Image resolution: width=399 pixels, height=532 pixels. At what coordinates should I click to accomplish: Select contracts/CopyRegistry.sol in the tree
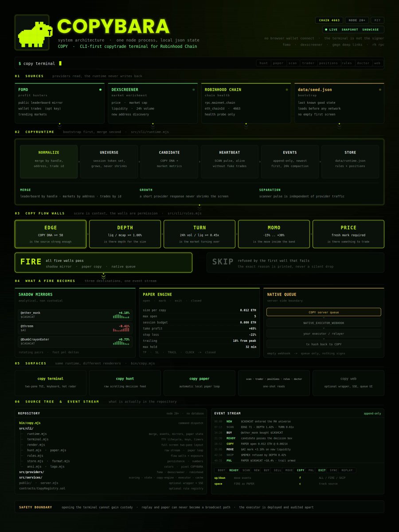tap(42, 488)
